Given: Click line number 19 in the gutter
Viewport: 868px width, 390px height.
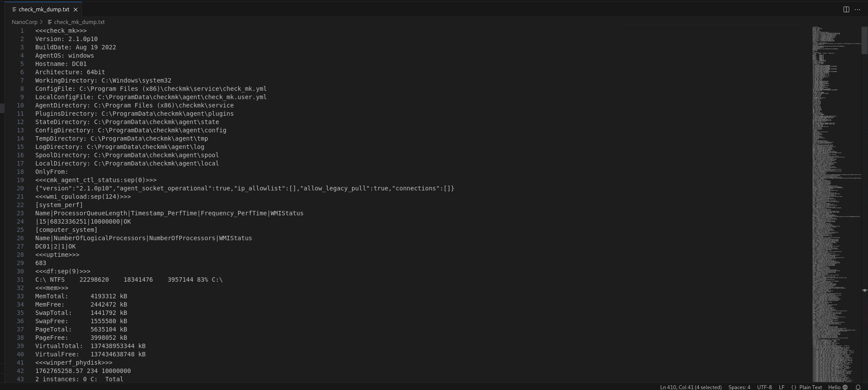Looking at the screenshot, I should click(x=21, y=180).
